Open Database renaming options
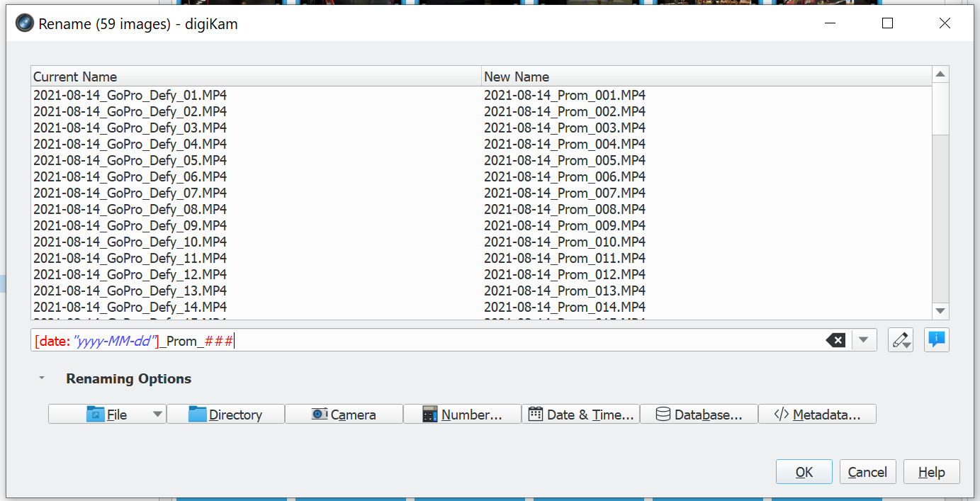980x501 pixels. coord(699,415)
